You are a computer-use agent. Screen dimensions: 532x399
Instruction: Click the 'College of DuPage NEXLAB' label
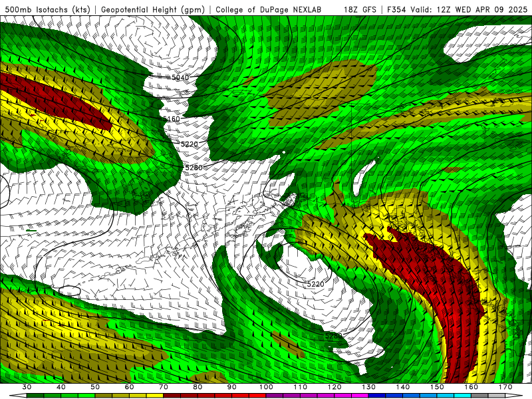(x=268, y=10)
